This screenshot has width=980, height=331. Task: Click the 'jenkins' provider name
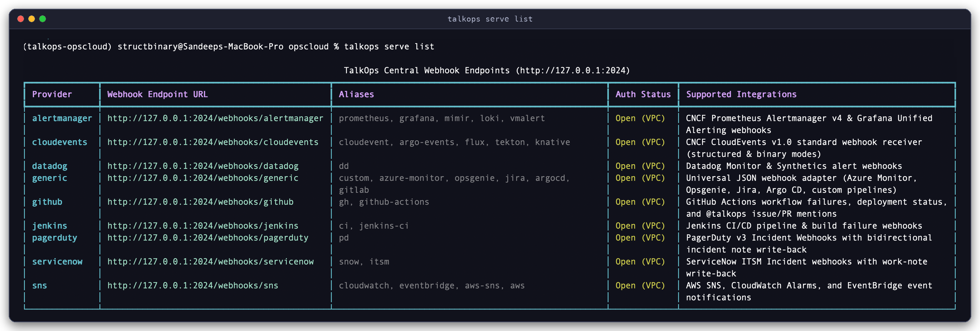(x=49, y=226)
